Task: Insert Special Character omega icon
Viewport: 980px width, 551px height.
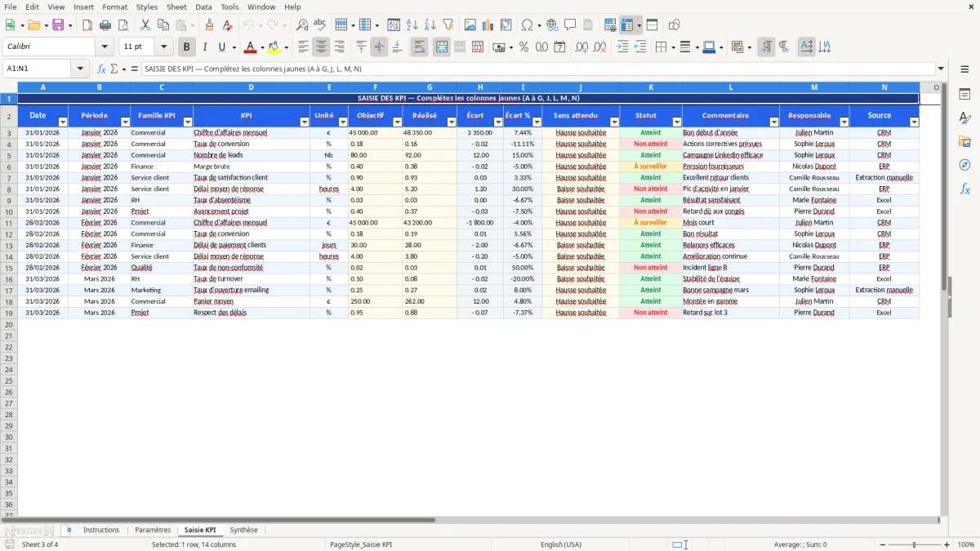Action: pyautogui.click(x=528, y=25)
